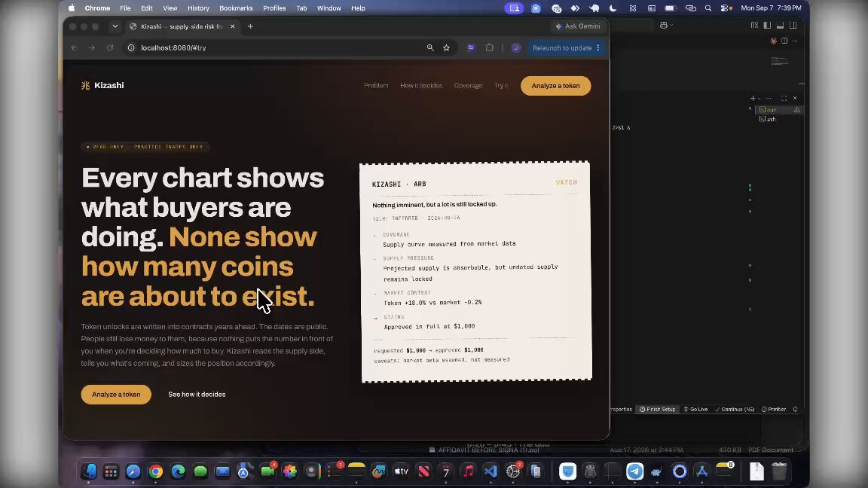This screenshot has height=488, width=868.
Task: Toggle VS Code bottom panel visibility
Action: click(780, 25)
